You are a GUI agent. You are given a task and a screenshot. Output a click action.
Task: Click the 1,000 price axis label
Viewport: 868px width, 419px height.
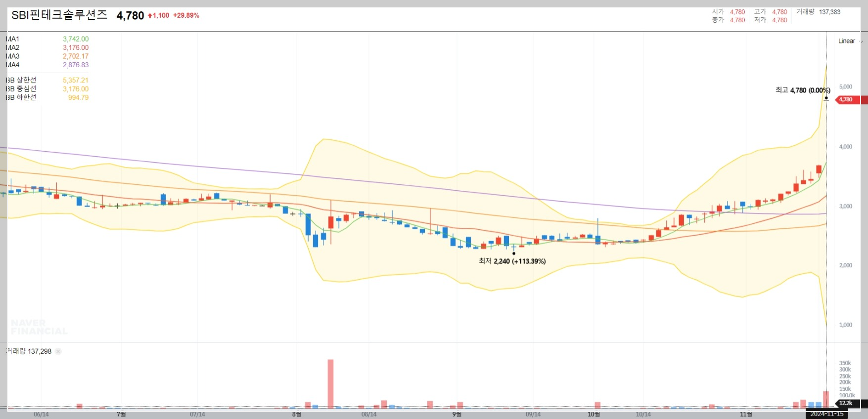[845, 325]
